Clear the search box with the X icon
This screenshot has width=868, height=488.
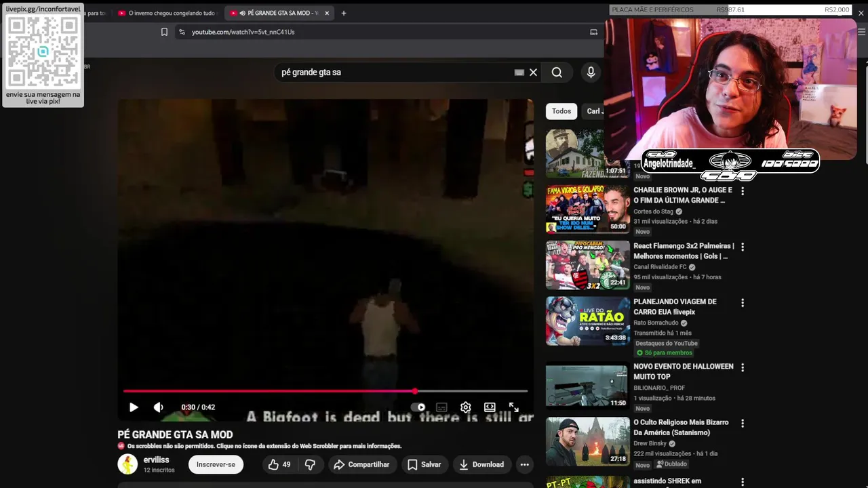(x=533, y=73)
